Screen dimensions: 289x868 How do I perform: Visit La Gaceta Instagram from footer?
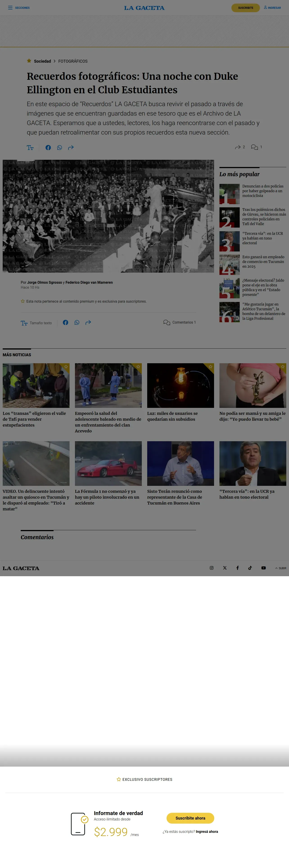(x=212, y=568)
